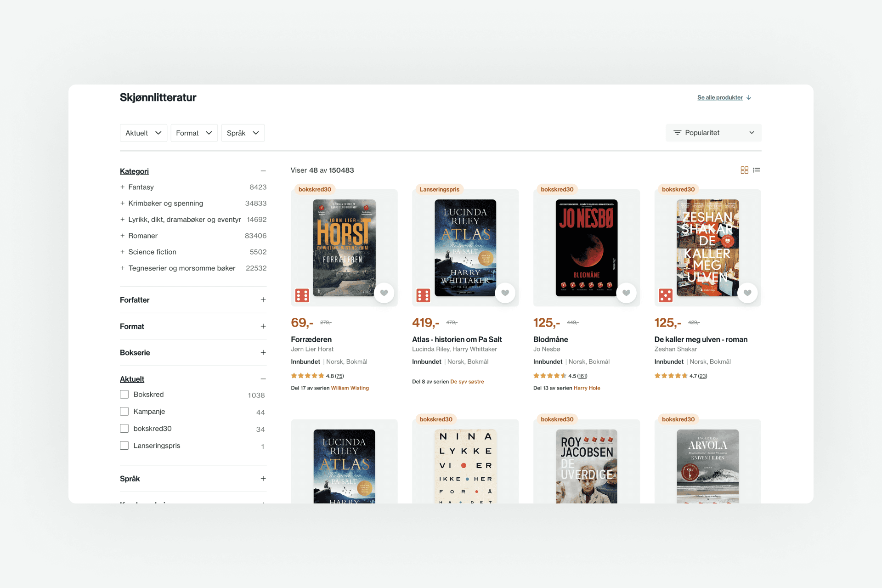Open the Se alle produkter link
The width and height of the screenshot is (882, 588).
tap(720, 97)
